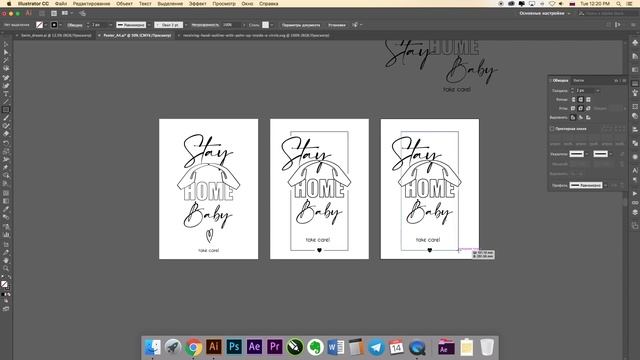The width and height of the screenshot is (640, 360).
Task: Open the Эффект menu
Action: tap(198, 4)
